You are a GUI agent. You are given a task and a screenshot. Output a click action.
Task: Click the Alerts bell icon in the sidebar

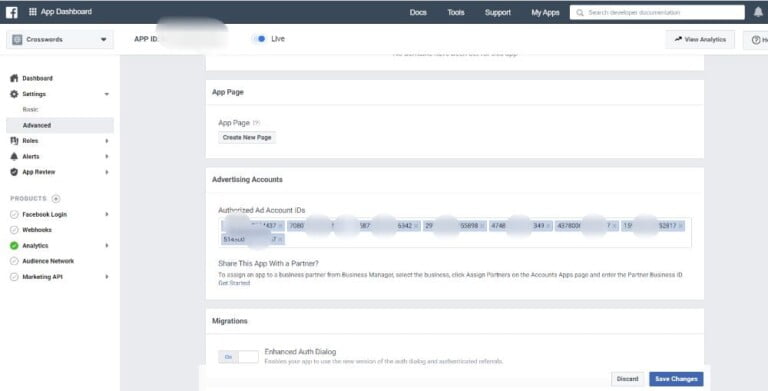click(x=14, y=156)
